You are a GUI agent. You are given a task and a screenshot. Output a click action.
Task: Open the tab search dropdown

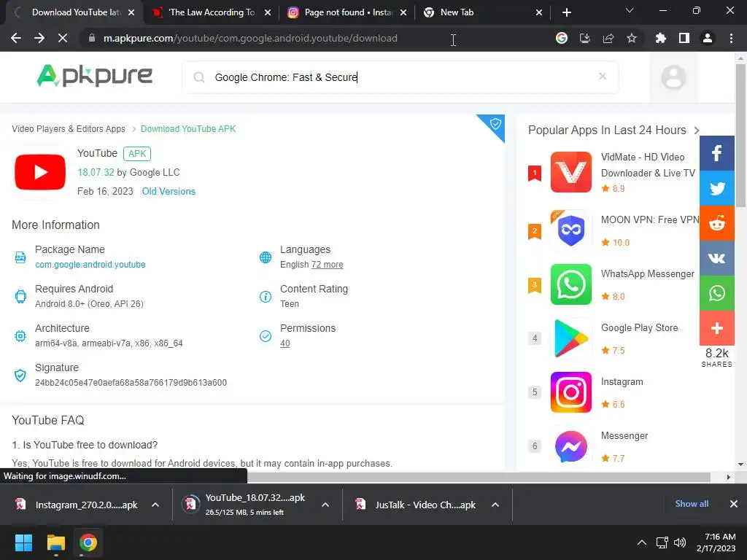tap(630, 10)
